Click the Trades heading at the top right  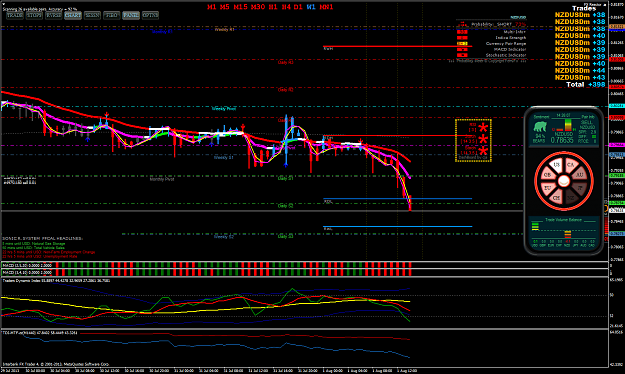[x=584, y=8]
